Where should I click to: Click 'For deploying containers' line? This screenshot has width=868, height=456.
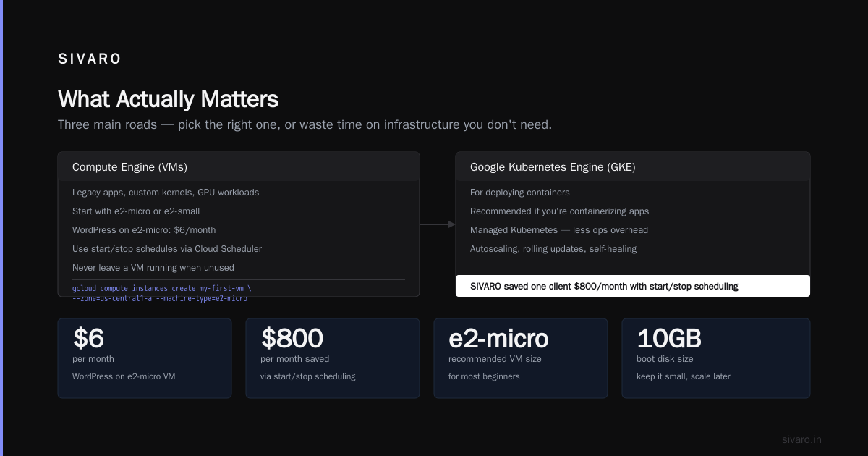tap(520, 193)
